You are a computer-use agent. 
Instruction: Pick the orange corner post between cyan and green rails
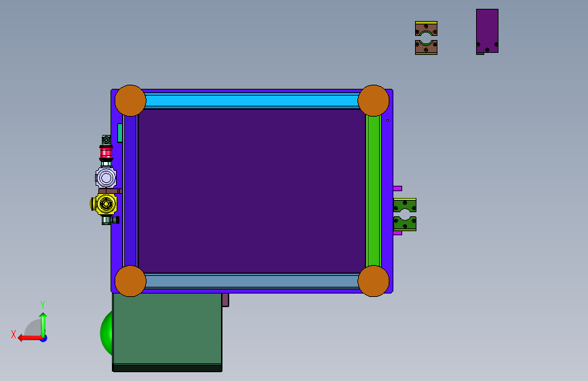[x=374, y=100]
